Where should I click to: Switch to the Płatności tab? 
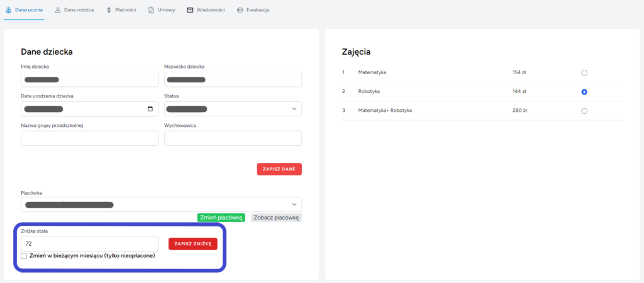125,10
